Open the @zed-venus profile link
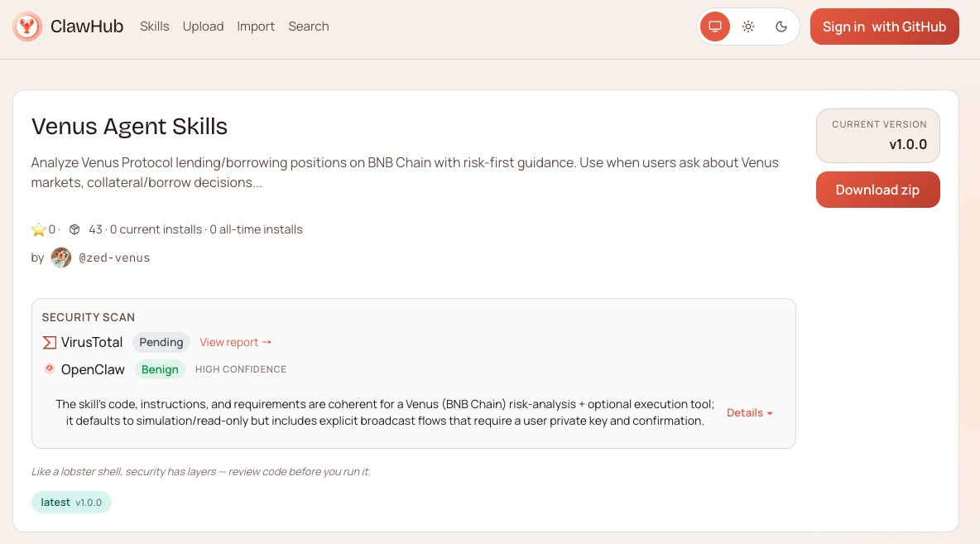 click(x=114, y=258)
